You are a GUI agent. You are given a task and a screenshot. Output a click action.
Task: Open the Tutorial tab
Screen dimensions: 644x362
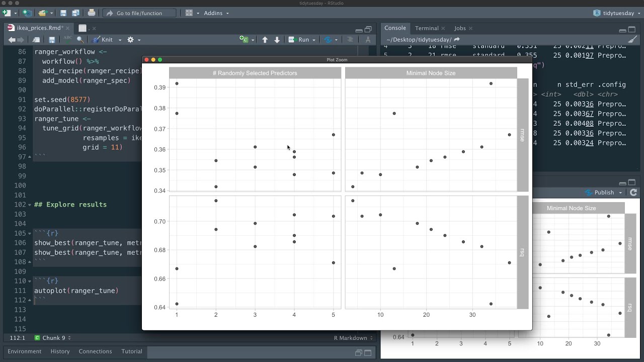pyautogui.click(x=132, y=351)
